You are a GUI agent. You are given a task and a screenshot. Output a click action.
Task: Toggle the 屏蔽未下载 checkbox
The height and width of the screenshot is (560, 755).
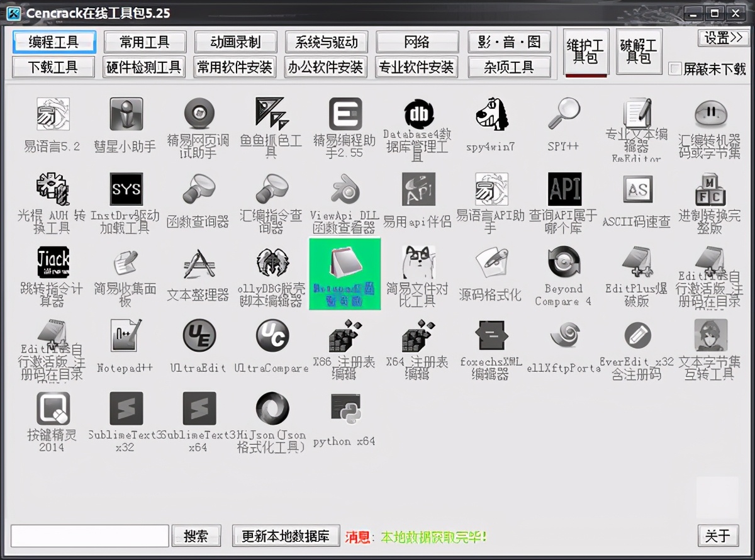click(675, 69)
